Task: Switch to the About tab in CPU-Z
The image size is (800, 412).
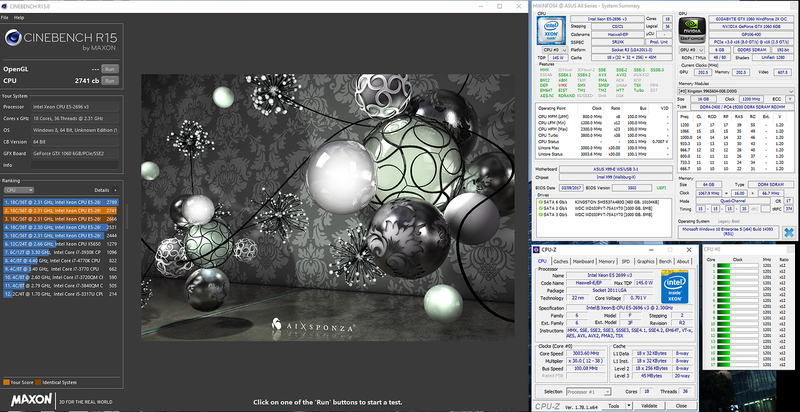Action: coord(683,261)
